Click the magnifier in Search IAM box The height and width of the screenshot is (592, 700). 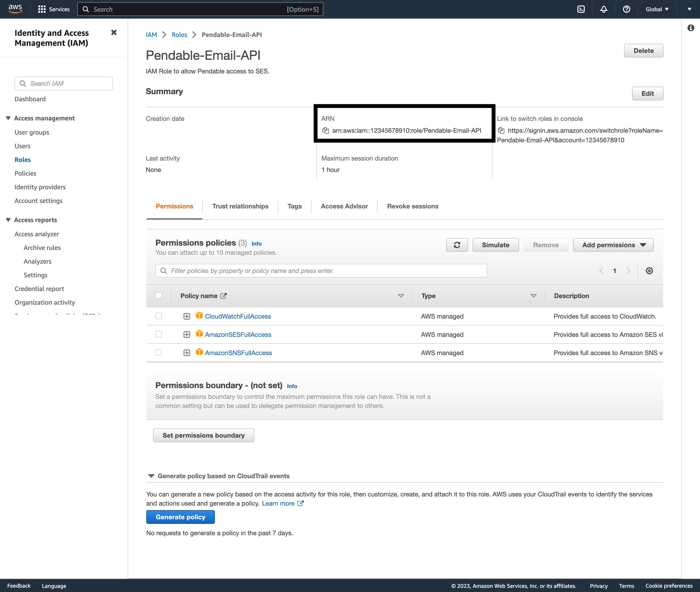23,83
